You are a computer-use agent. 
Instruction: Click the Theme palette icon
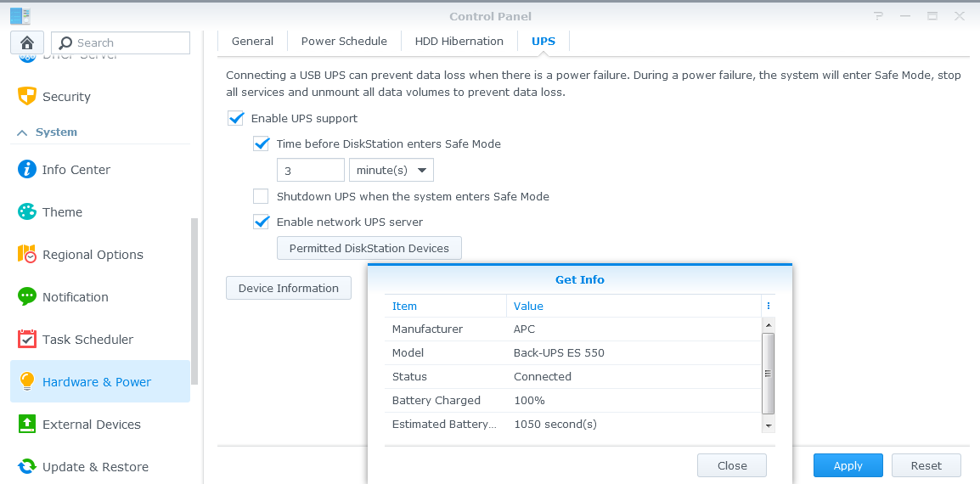(27, 211)
